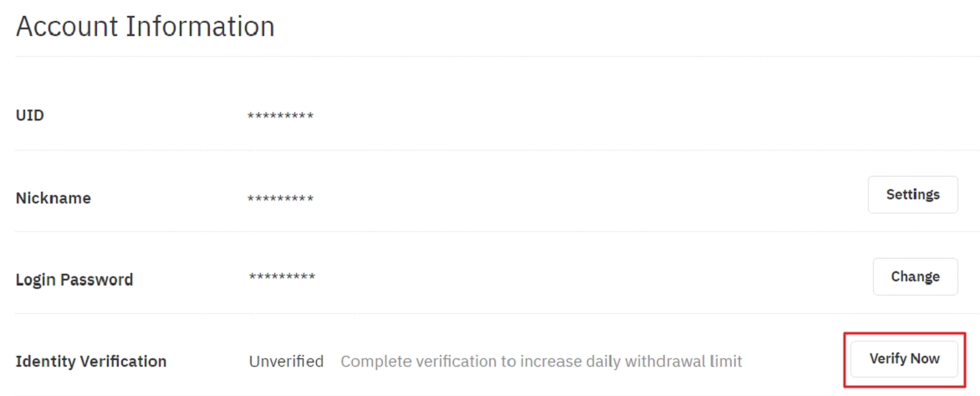Select the UID label
Image resolution: width=980 pixels, height=396 pixels.
30,115
